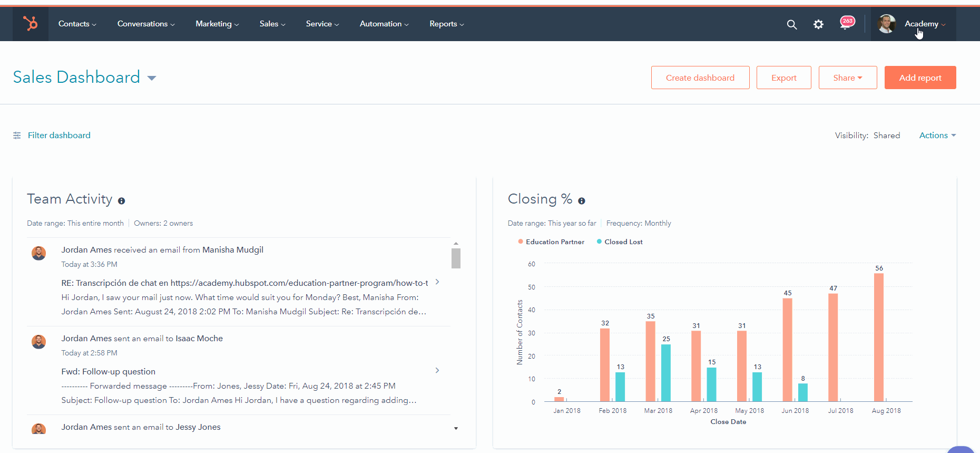Image resolution: width=980 pixels, height=453 pixels.
Task: Click Jul 2018 Education Partner bar (47)
Action: click(833, 348)
